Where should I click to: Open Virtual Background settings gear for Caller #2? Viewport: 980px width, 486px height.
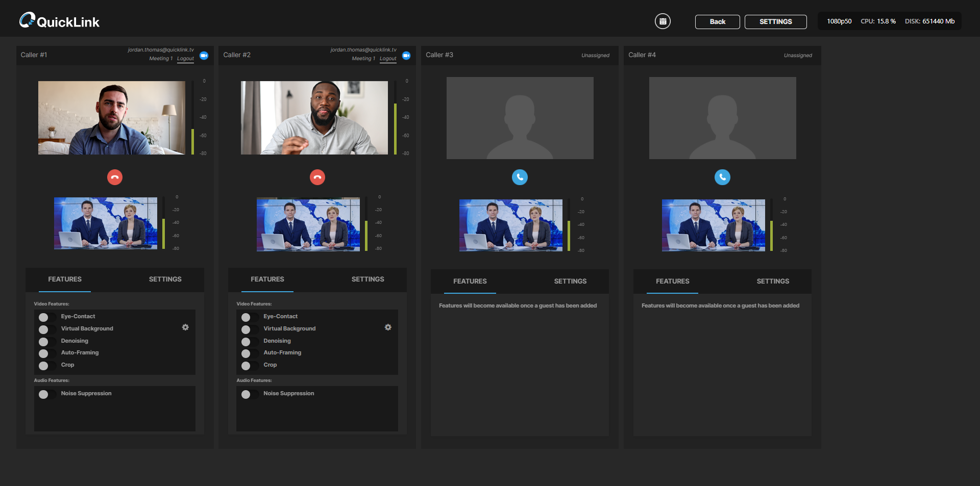tap(388, 327)
